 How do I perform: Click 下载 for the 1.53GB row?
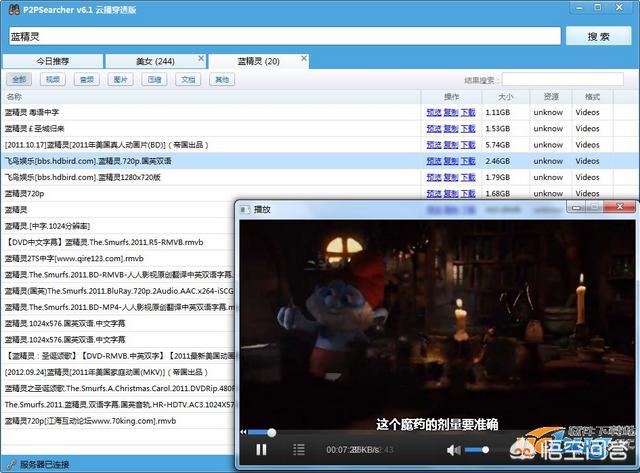pyautogui.click(x=468, y=129)
